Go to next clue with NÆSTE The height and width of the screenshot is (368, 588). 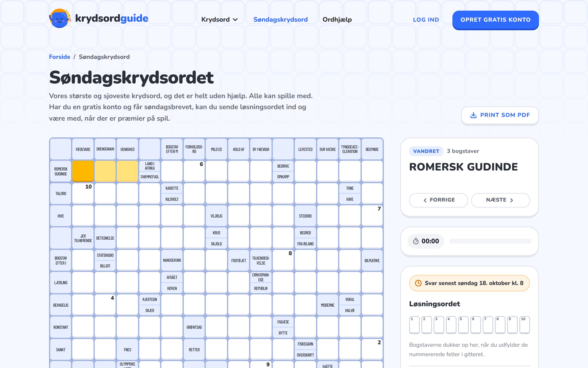pos(500,200)
